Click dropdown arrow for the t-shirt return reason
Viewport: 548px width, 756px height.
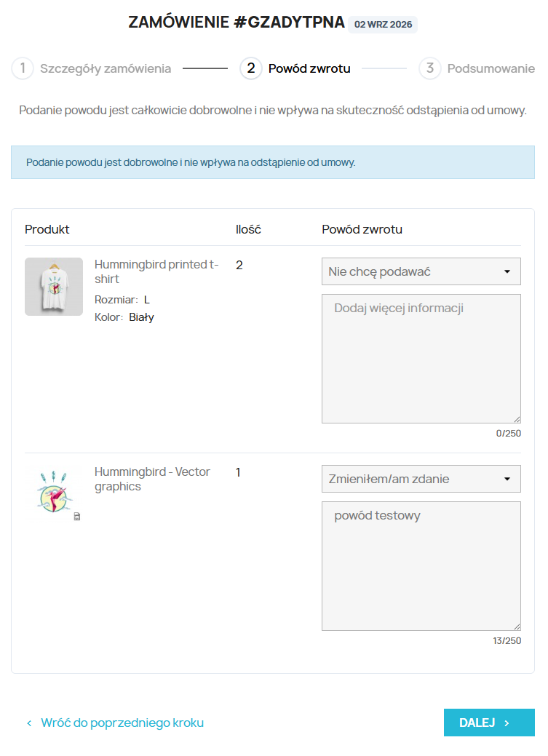[507, 272]
